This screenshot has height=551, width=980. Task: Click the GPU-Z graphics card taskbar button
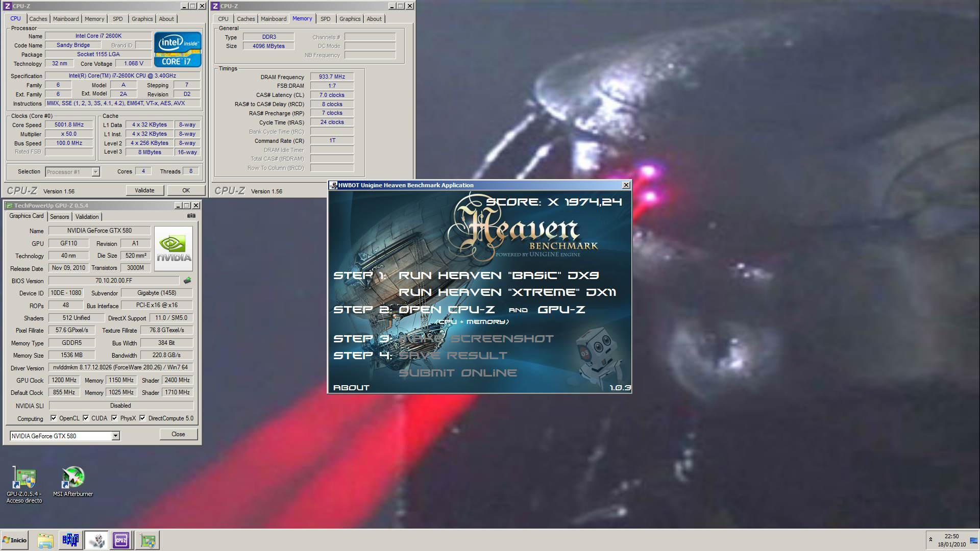click(148, 540)
